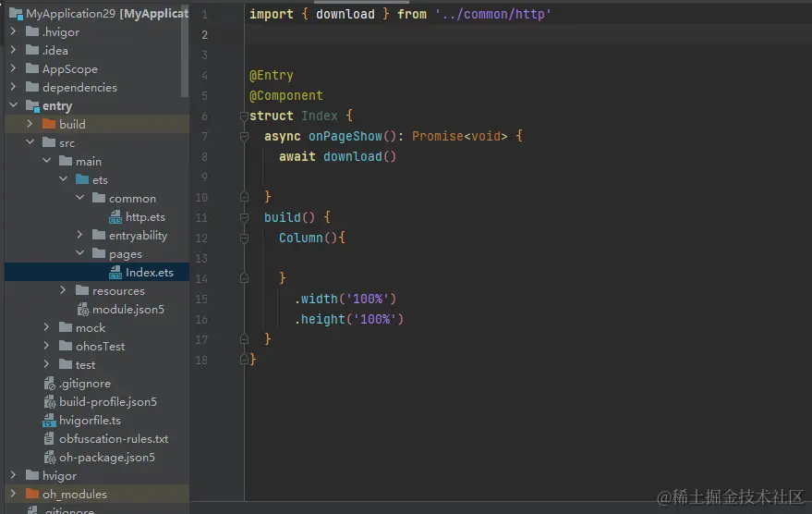Click the oh_modules orange folder icon
The image size is (812, 514).
[x=32, y=494]
